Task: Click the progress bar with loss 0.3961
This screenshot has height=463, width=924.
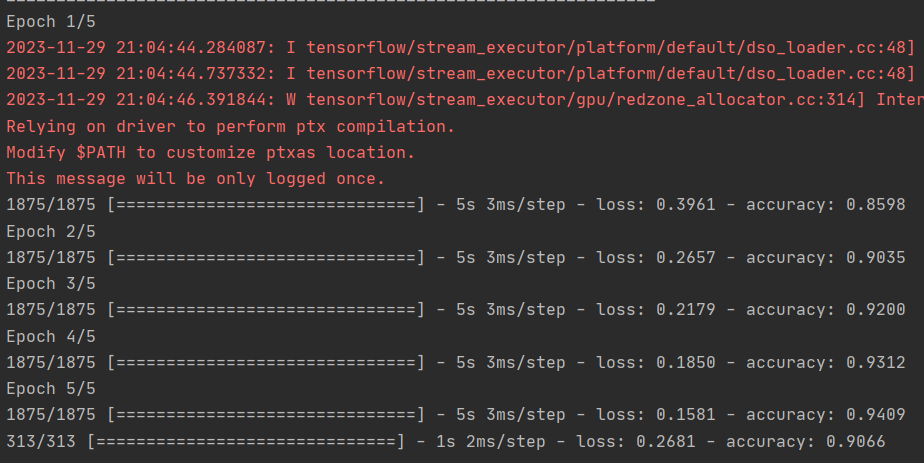Action: (x=266, y=205)
